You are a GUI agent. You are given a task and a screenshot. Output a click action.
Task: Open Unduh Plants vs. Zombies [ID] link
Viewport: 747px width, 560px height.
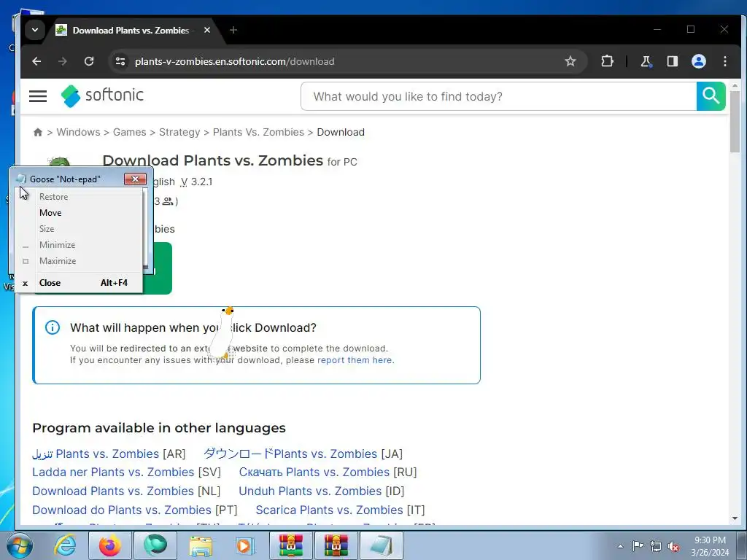click(x=322, y=491)
